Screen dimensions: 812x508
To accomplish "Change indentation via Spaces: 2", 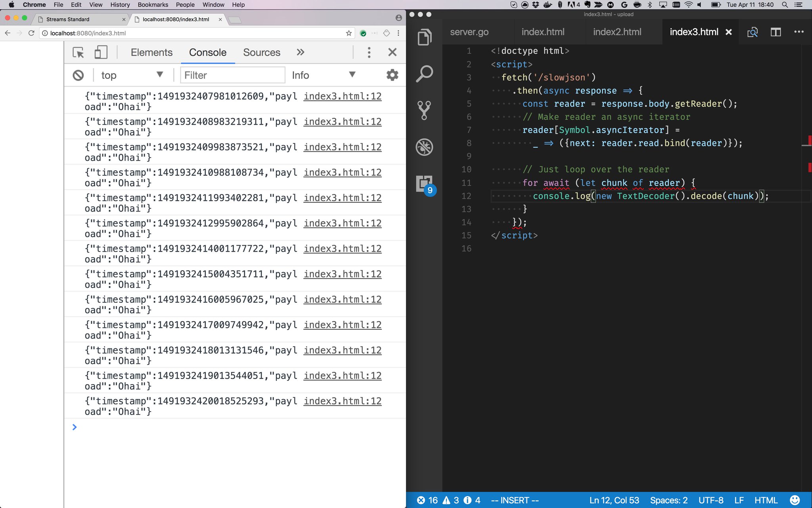I will pyautogui.click(x=668, y=500).
